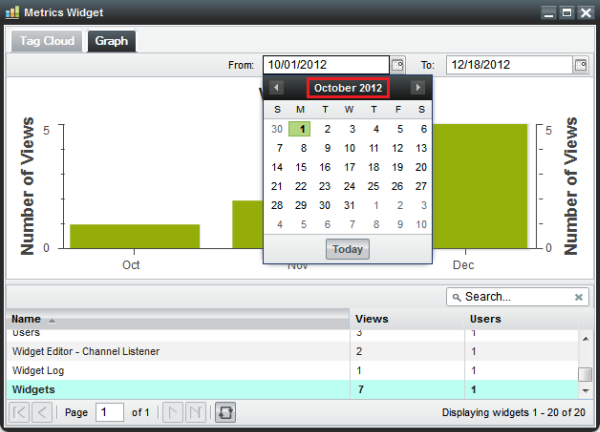600x432 pixels.
Task: Go to last page of widgets grid
Action: coord(196,412)
